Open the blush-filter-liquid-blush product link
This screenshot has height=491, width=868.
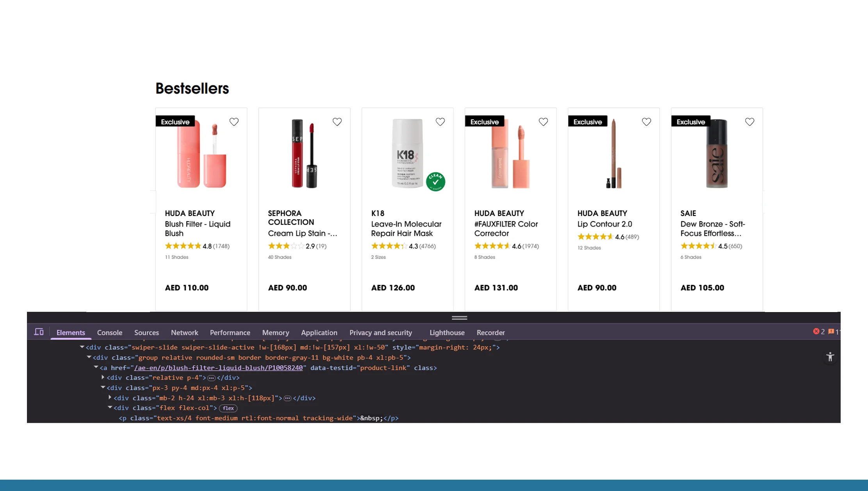(x=218, y=368)
